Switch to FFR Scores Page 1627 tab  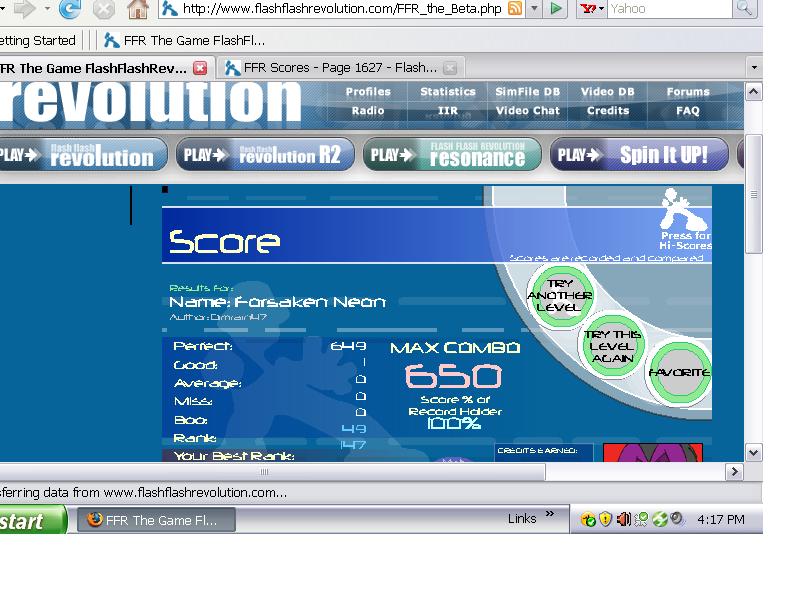click(x=340, y=67)
